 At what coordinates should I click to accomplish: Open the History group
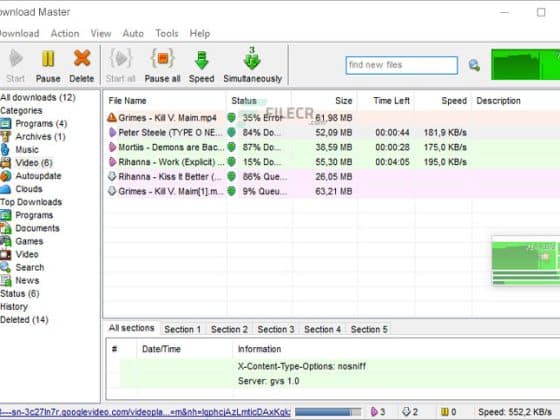[14, 307]
